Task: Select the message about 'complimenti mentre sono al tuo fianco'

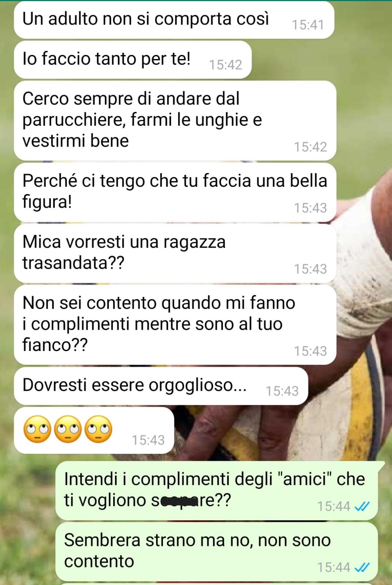Action: [175, 325]
